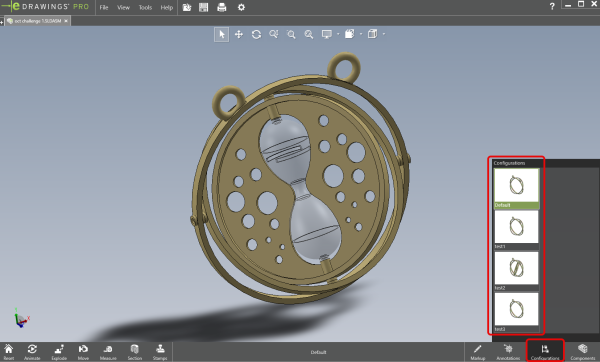Open the Markup panel
The image size is (600, 362).
[x=478, y=352]
